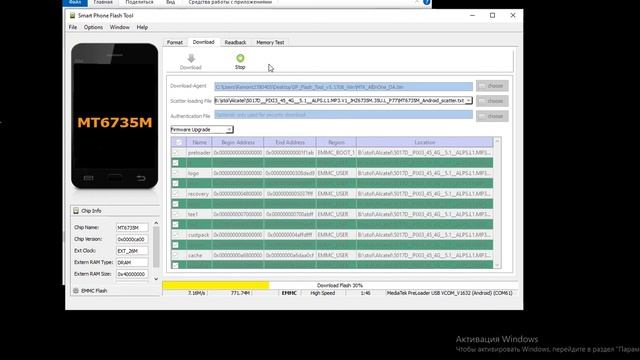The image size is (640, 360).
Task: Click the Chip Name field MT6735M
Action: (132, 227)
